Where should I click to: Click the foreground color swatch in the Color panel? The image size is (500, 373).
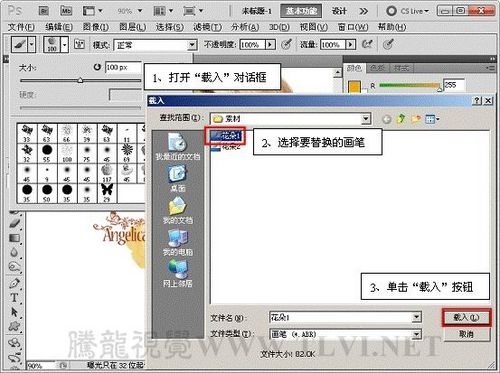pos(354,87)
